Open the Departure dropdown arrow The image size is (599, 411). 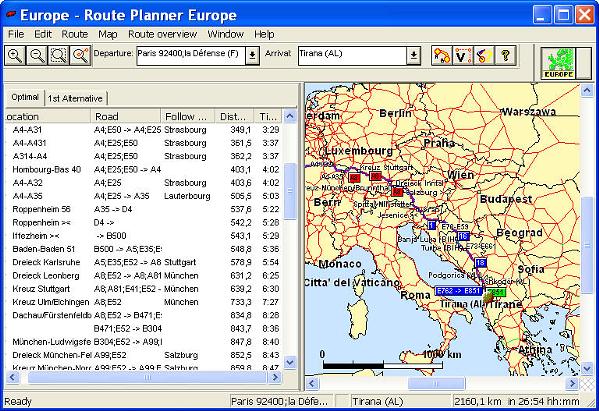252,56
